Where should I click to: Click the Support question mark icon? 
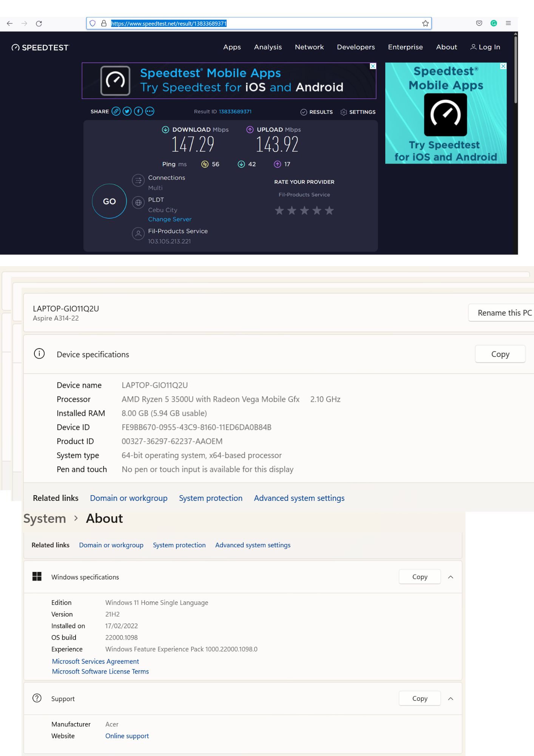click(x=37, y=698)
